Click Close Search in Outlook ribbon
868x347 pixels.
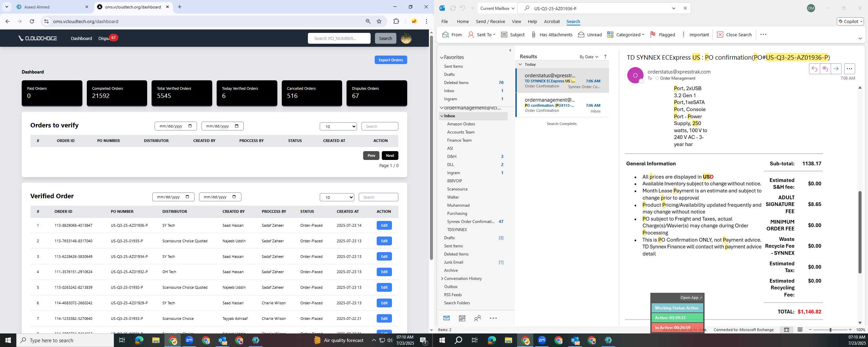734,35
